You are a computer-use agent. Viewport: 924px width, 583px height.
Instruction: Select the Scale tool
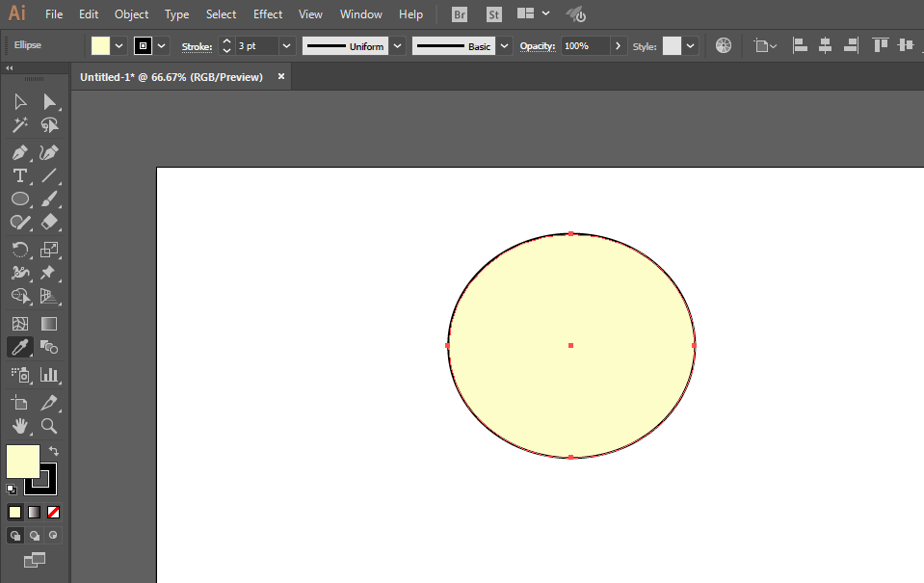tap(49, 250)
